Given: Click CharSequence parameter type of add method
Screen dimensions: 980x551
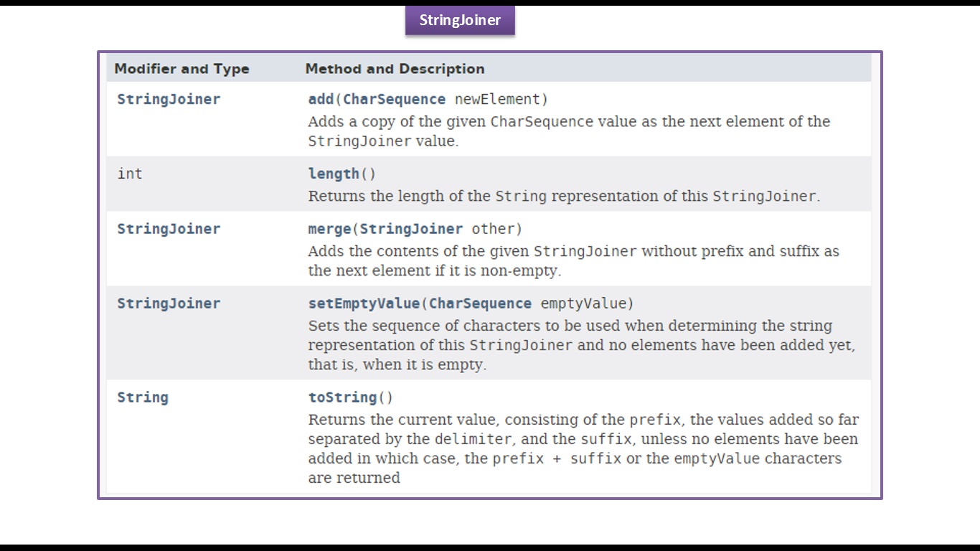Looking at the screenshot, I should tap(394, 99).
